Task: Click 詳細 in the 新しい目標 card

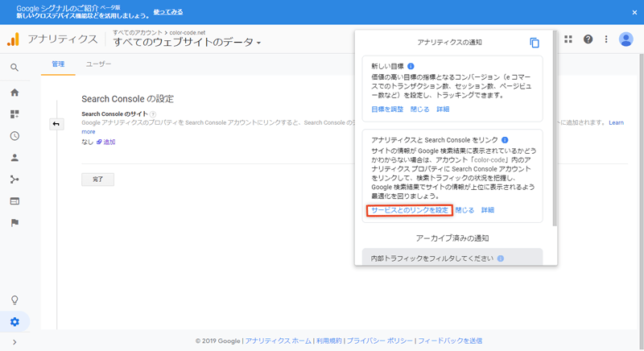Action: (x=443, y=109)
